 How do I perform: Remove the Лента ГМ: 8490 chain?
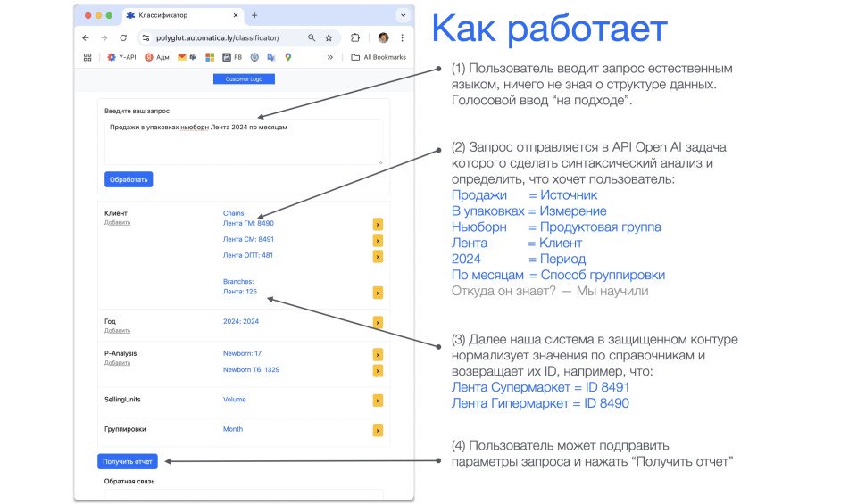(x=378, y=224)
